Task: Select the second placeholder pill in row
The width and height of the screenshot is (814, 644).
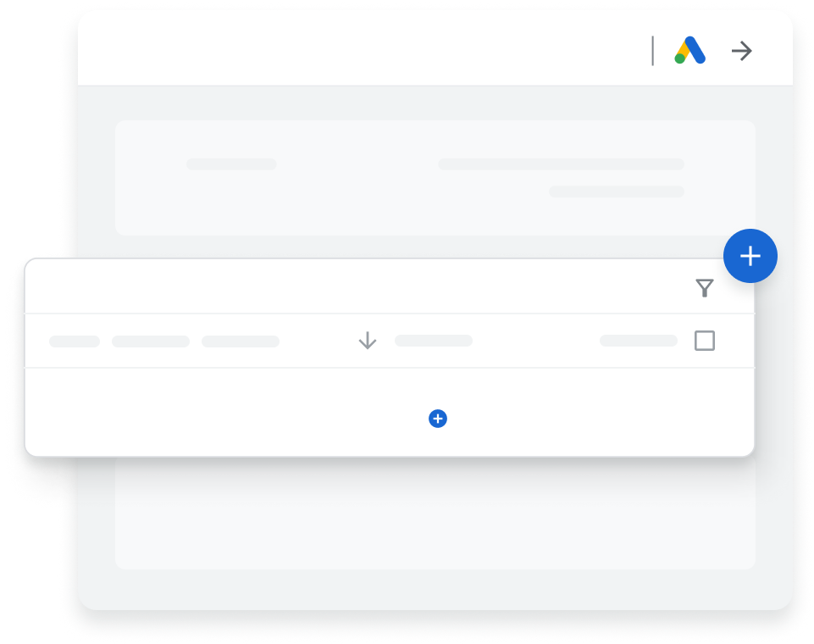Action: [151, 341]
